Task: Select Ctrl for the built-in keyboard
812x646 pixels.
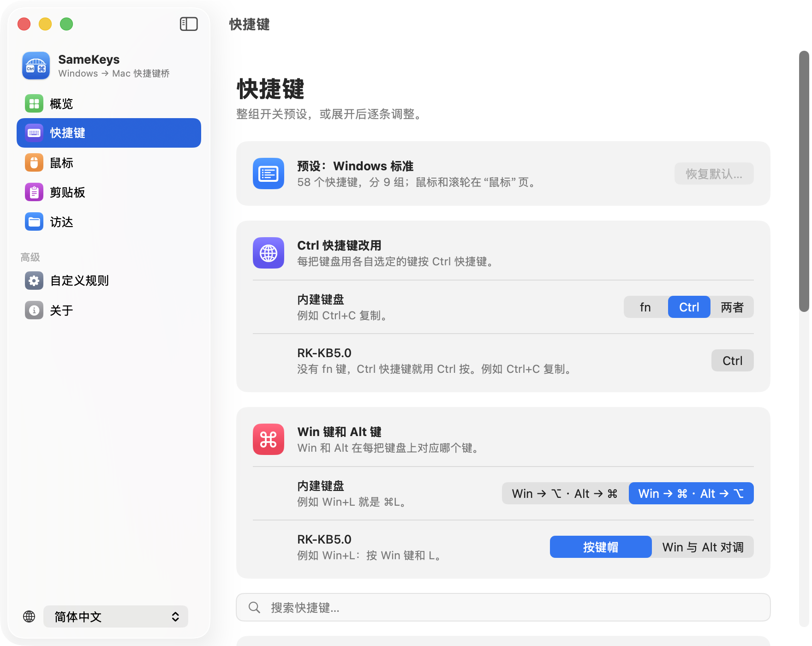Action: coord(689,307)
